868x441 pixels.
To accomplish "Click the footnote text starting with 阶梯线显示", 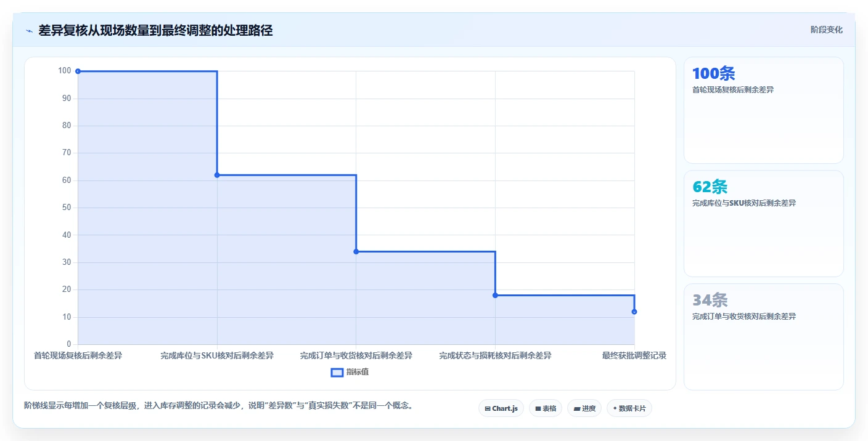I will coord(218,405).
